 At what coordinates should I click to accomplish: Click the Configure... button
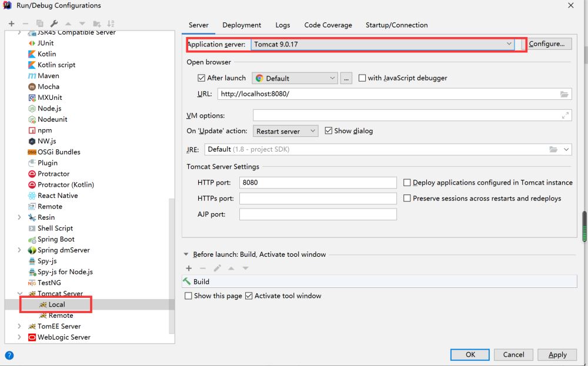click(x=546, y=44)
